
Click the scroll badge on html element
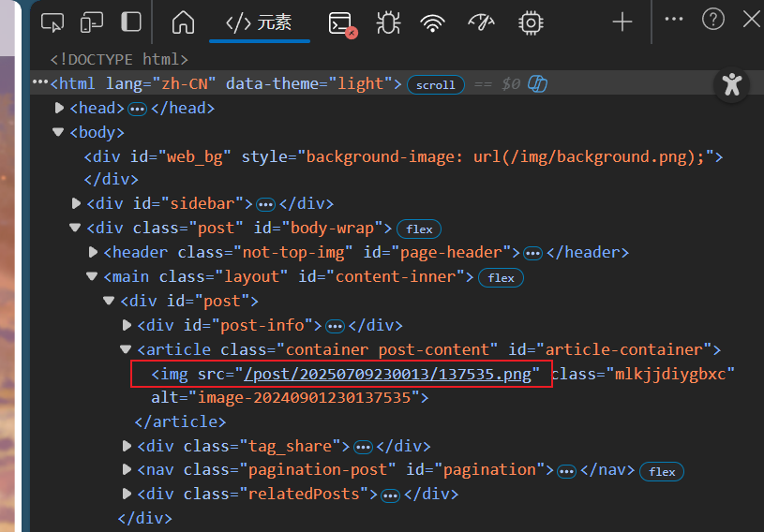436,84
